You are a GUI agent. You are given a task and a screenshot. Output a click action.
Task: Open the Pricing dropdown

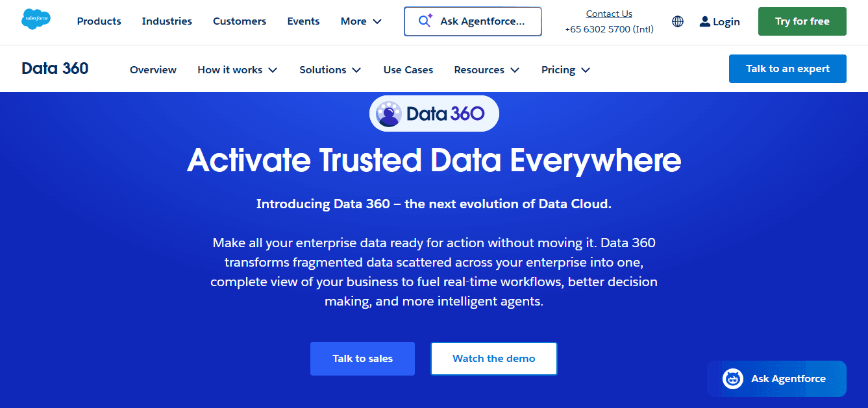click(x=564, y=69)
